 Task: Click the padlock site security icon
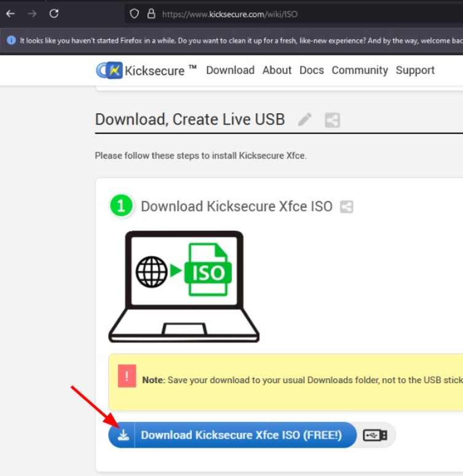click(151, 14)
